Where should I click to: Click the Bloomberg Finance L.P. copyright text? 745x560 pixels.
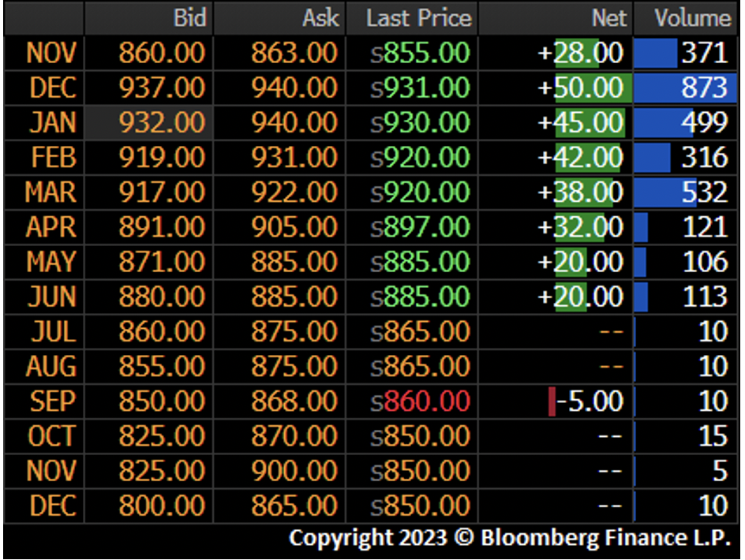pyautogui.click(x=509, y=538)
